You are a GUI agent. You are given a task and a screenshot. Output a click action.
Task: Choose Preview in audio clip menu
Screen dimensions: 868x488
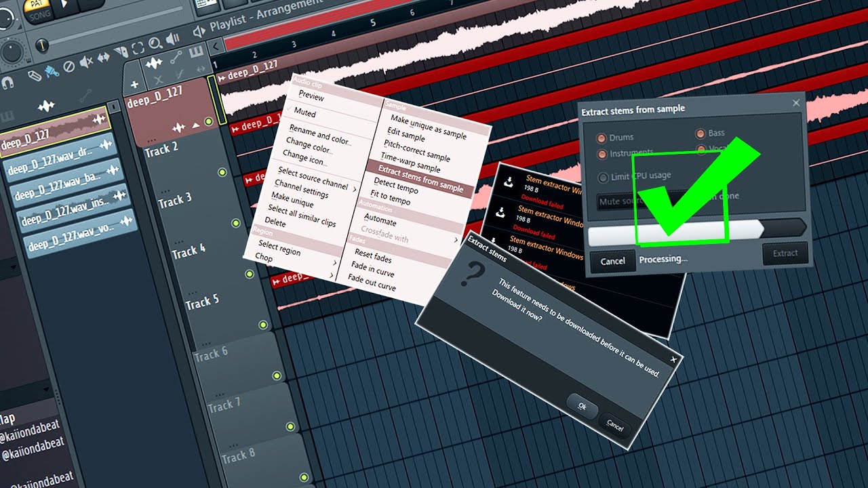click(311, 98)
